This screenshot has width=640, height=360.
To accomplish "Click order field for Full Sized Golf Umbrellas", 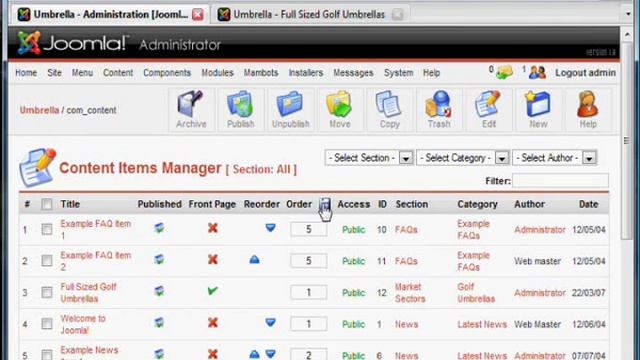I will 309,292.
